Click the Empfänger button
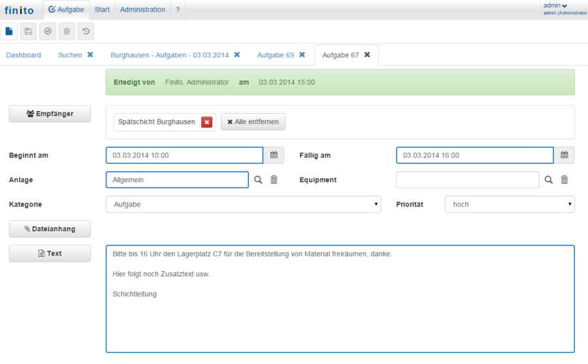Viewport: 588px width, 364px height. click(x=50, y=114)
